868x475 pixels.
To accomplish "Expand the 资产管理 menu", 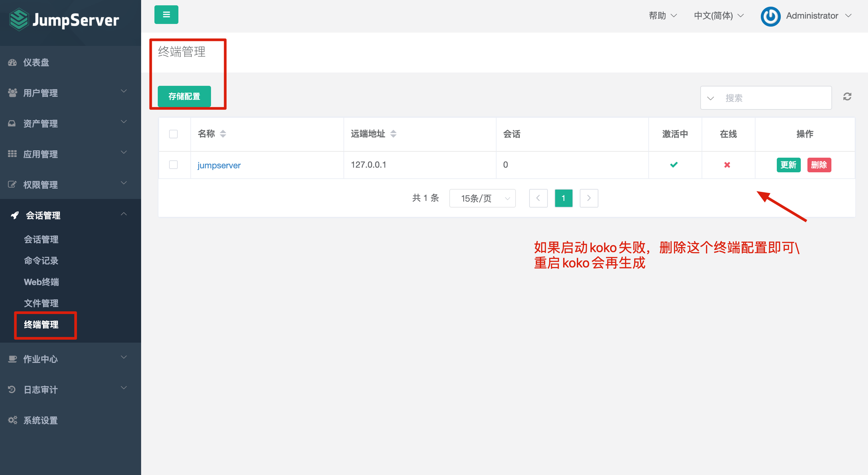I will tap(71, 123).
